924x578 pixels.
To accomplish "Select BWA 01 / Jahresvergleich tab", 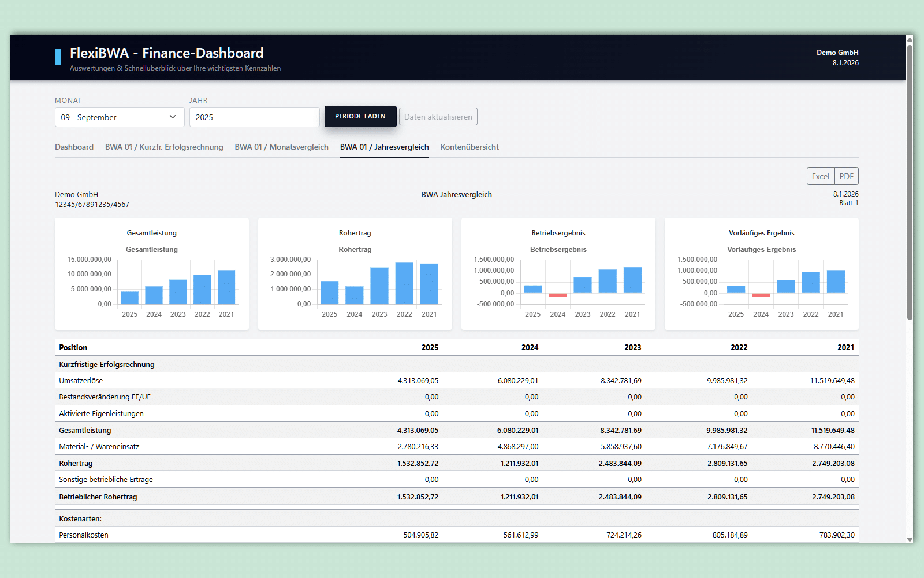I will coord(384,147).
